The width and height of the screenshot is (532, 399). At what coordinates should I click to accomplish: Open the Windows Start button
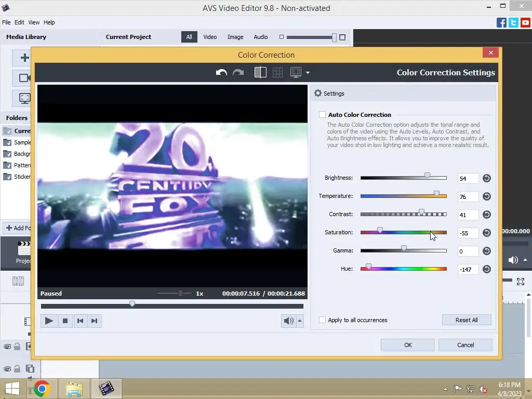[x=12, y=389]
